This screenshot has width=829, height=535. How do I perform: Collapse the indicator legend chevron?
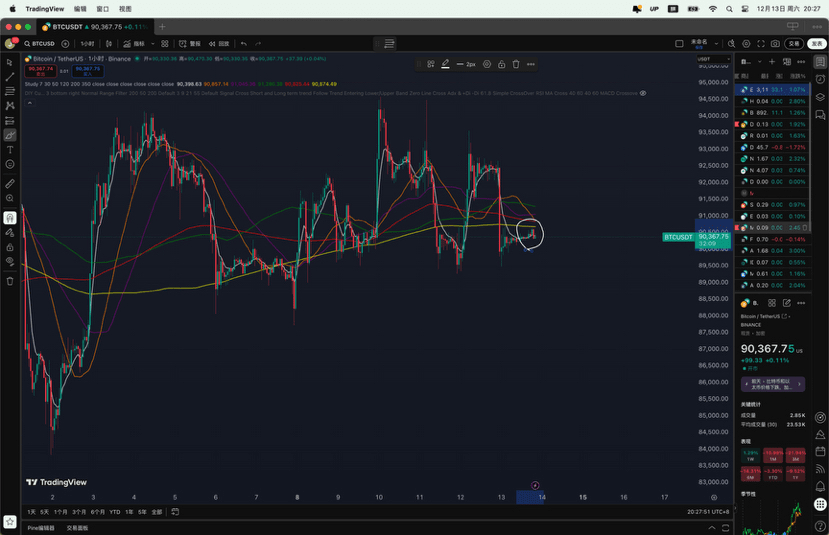point(30,103)
